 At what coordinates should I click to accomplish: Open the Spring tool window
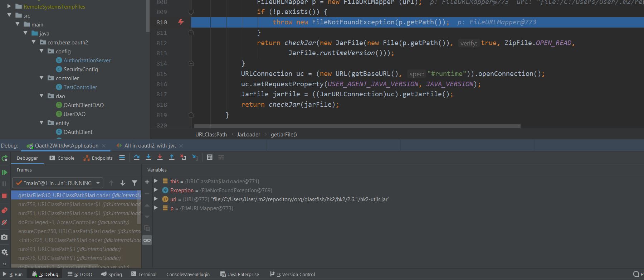tap(112, 274)
